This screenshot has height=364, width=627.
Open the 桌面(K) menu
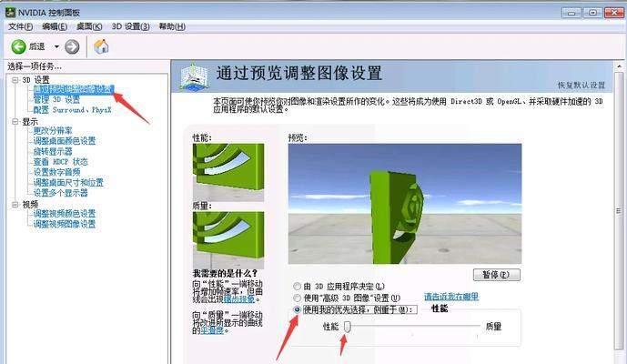coord(89,26)
